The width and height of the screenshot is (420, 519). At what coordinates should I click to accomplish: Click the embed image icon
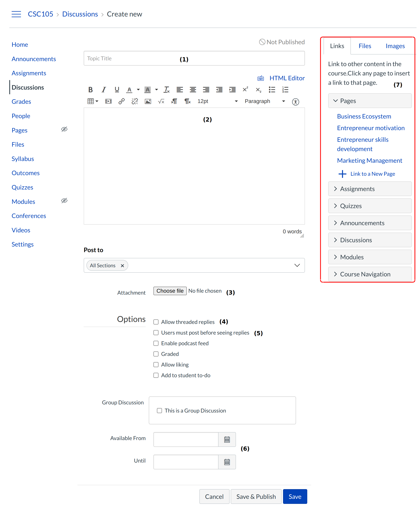[x=148, y=101]
